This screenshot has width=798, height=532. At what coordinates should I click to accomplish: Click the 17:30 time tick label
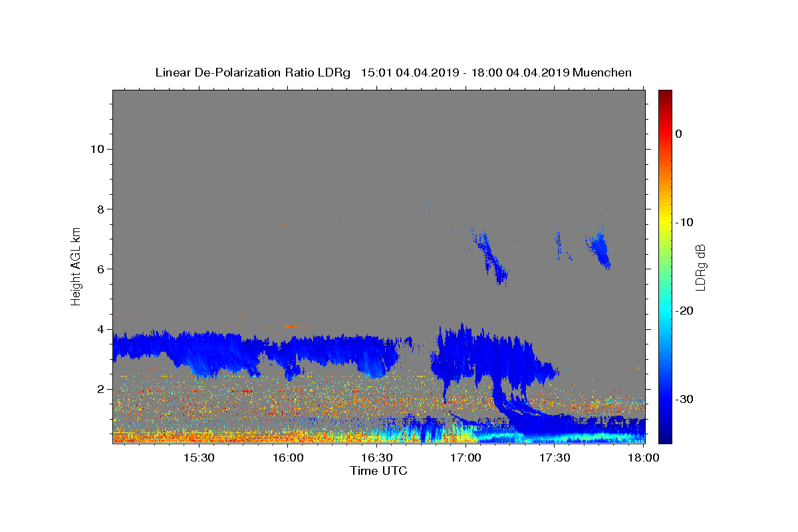pyautogui.click(x=555, y=458)
